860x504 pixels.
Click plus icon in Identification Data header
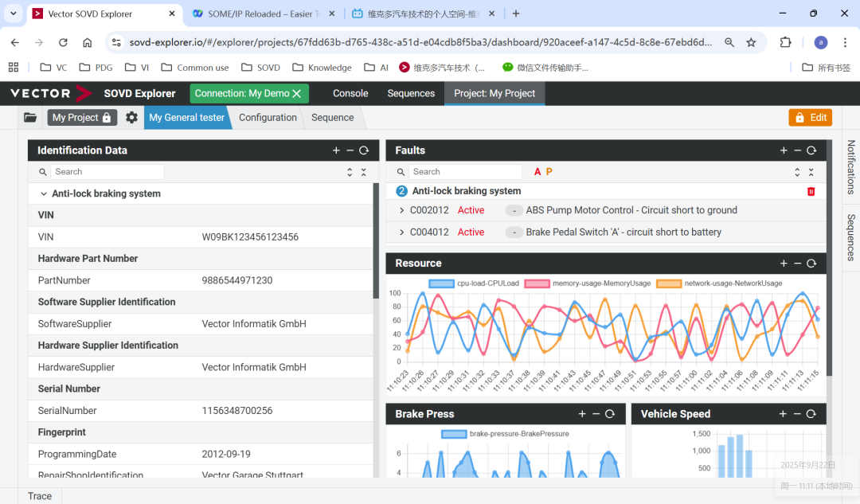(x=336, y=150)
